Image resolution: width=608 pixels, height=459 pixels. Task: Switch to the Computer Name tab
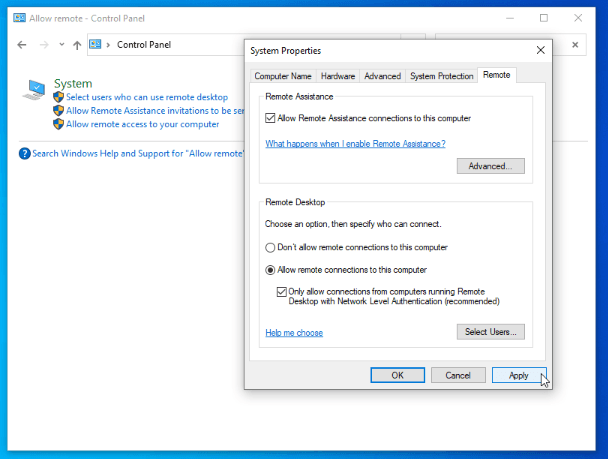click(283, 76)
